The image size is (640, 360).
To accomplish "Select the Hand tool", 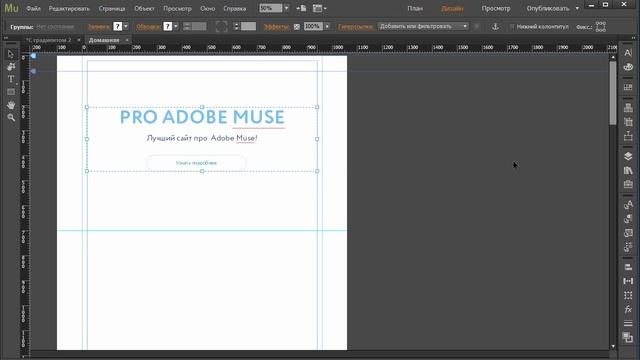I will [11, 105].
